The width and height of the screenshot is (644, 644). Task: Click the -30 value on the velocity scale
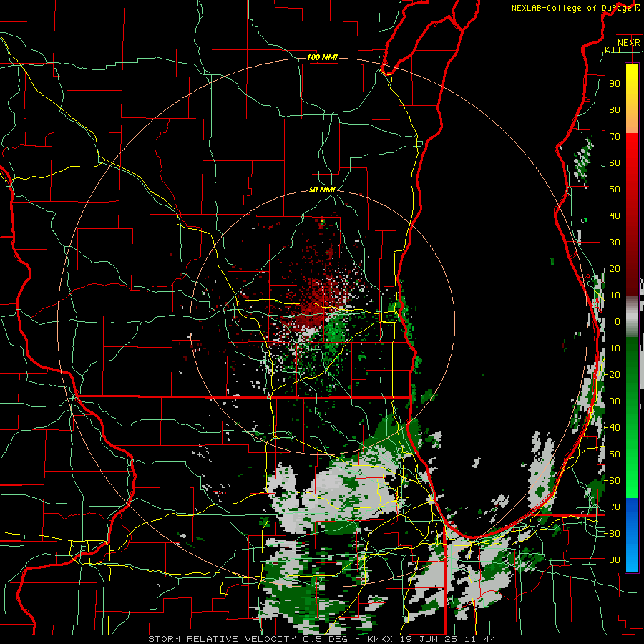point(612,401)
